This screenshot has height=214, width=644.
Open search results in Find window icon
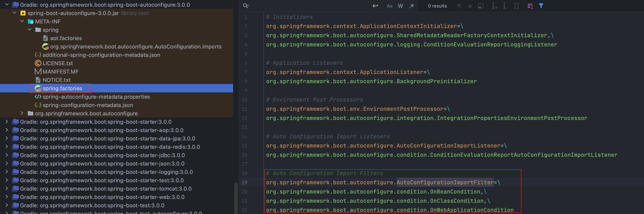click(x=481, y=6)
